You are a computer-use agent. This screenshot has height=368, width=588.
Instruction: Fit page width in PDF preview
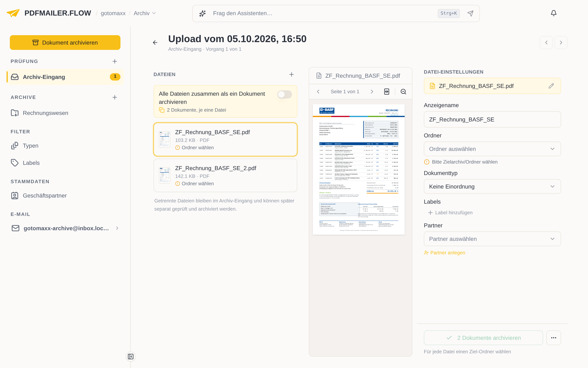386,92
